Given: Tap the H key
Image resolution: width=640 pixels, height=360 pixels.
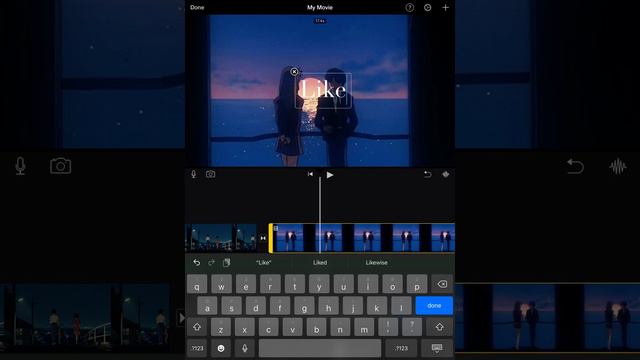Looking at the screenshot, I should [x=329, y=305].
